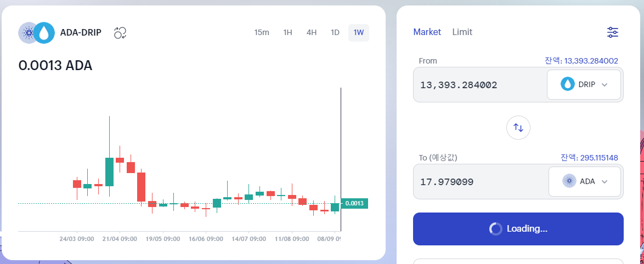Click the From balance 13,393.284002 link

click(x=581, y=61)
